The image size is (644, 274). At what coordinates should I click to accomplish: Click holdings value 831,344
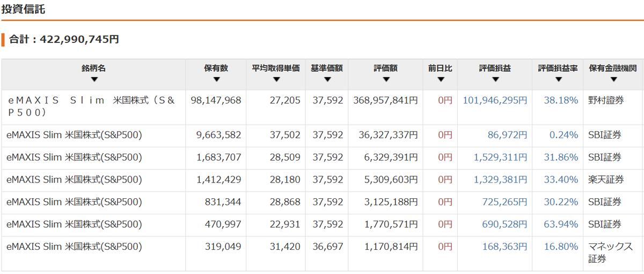click(x=223, y=202)
